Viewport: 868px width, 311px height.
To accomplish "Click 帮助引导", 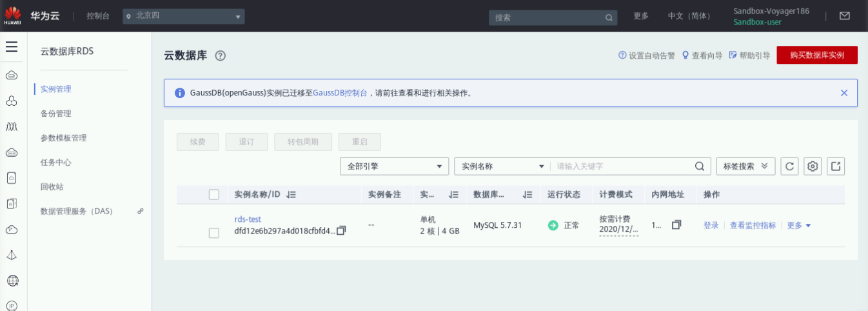I will click(749, 55).
